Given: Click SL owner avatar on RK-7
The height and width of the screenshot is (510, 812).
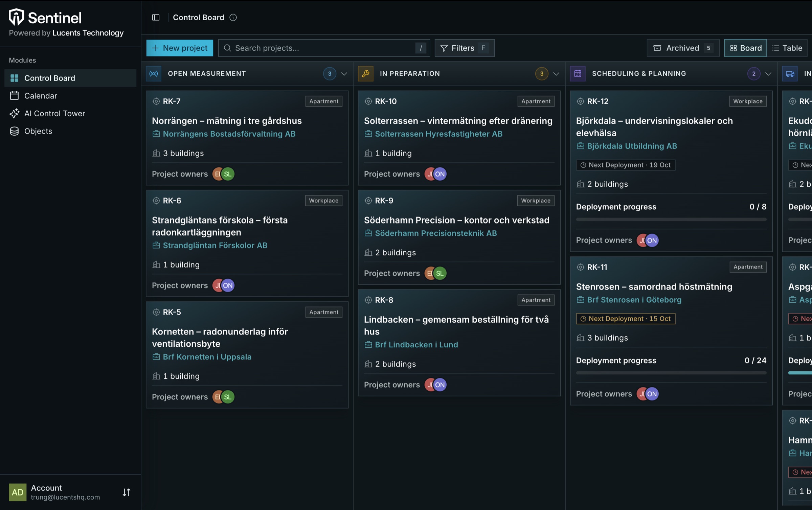Looking at the screenshot, I should tap(228, 174).
